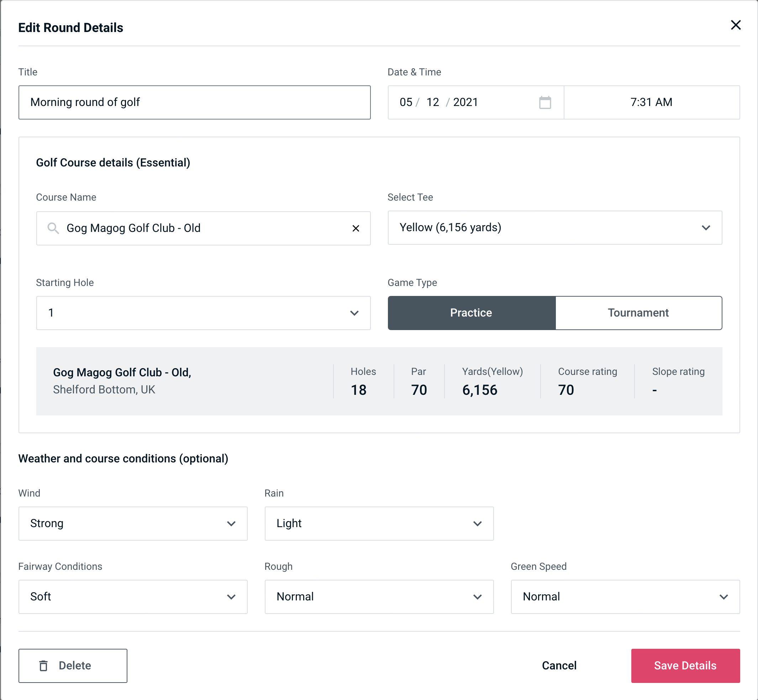Click Golf Course details Essential section
The width and height of the screenshot is (758, 700).
click(x=114, y=161)
